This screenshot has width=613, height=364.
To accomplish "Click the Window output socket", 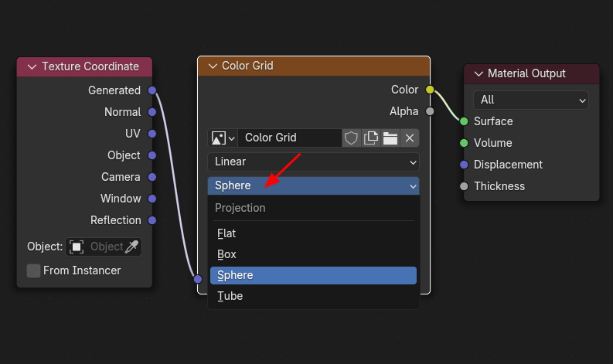I will pyautogui.click(x=152, y=199).
